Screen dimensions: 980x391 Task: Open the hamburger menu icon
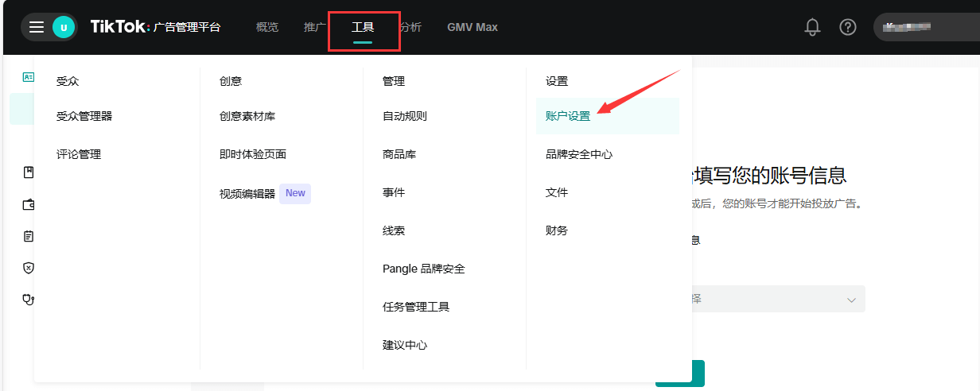pyautogui.click(x=37, y=27)
